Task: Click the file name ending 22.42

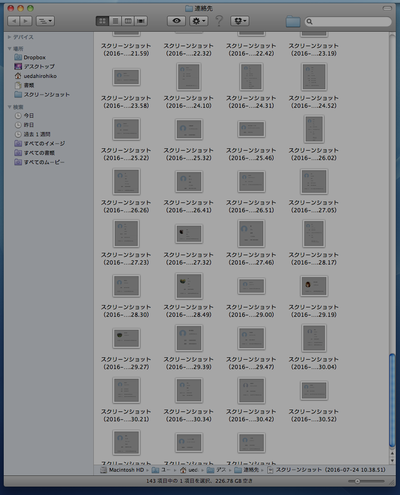Action: click(x=251, y=50)
